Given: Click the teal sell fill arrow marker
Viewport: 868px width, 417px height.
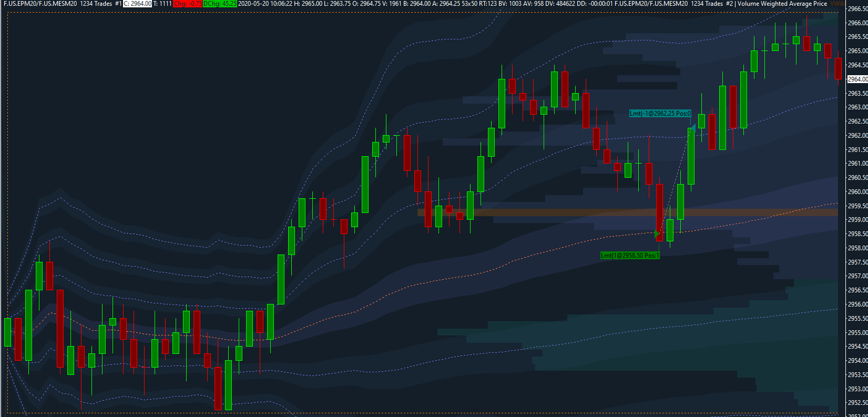Looking at the screenshot, I should [x=692, y=128].
